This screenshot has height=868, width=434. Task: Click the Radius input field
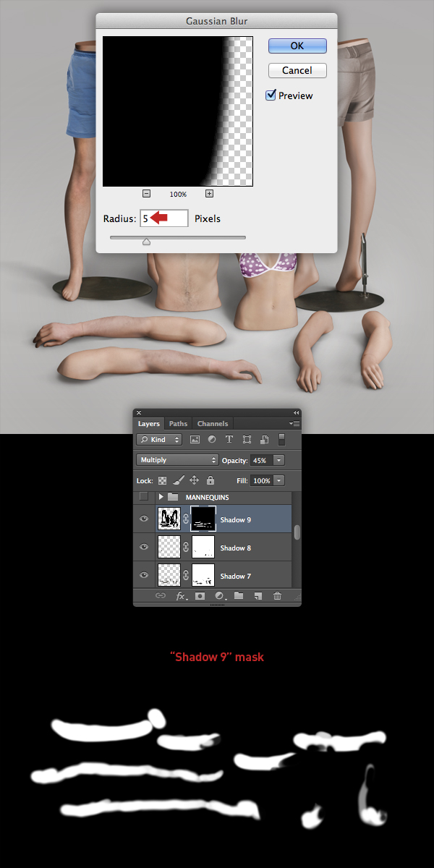164,218
